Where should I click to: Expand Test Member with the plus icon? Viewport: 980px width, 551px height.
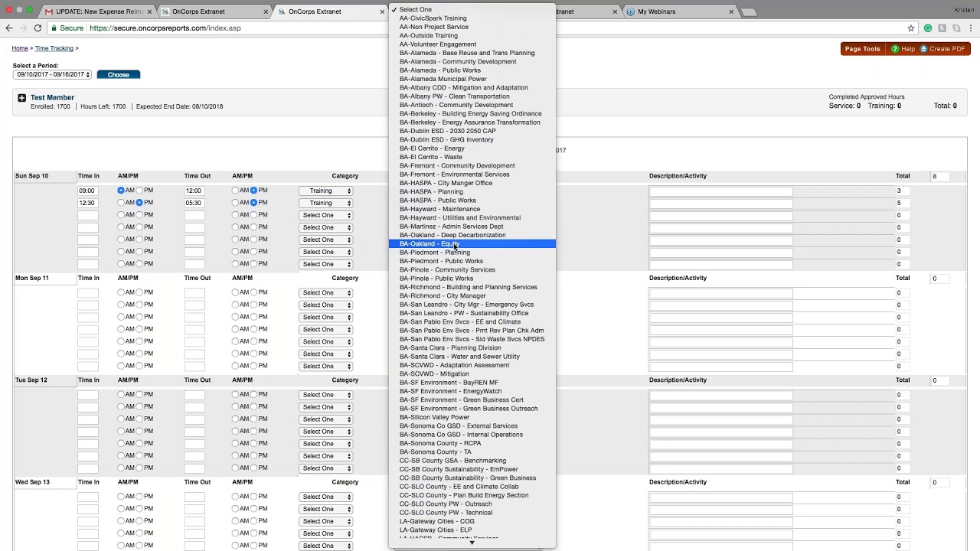(x=21, y=98)
